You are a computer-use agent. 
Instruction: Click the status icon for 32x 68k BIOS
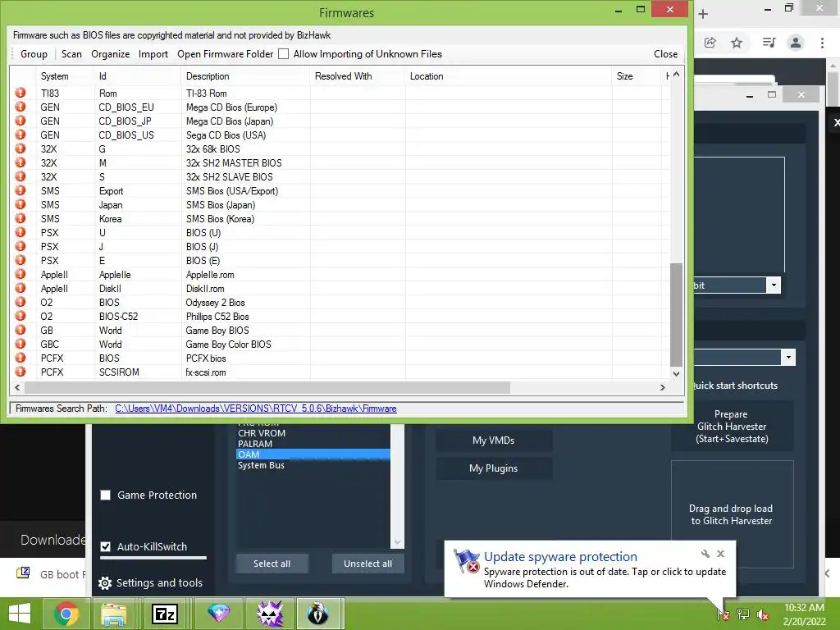[x=21, y=148]
